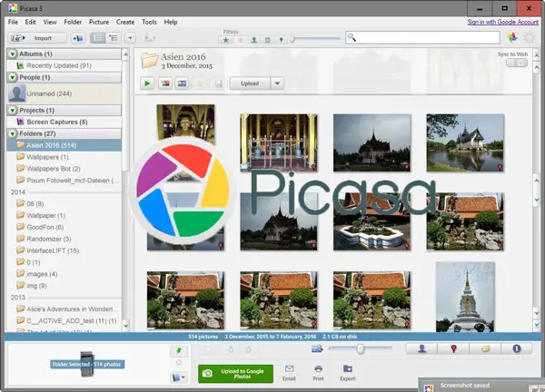Click the Email button

(x=289, y=373)
